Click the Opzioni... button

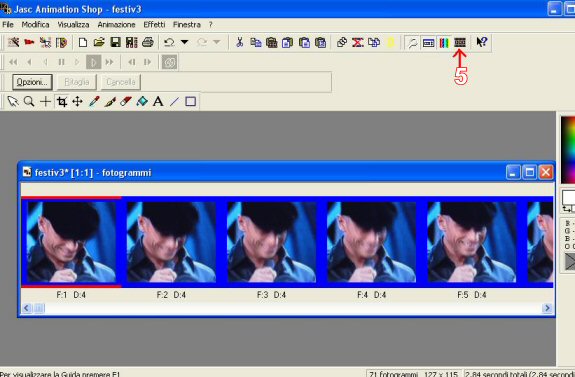tap(32, 82)
